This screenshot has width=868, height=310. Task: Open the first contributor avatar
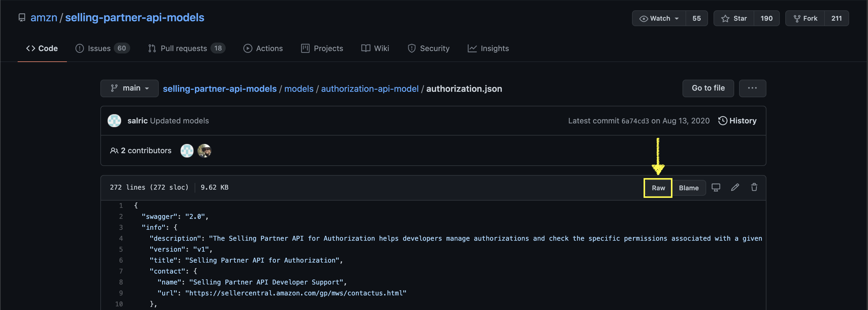[187, 151]
